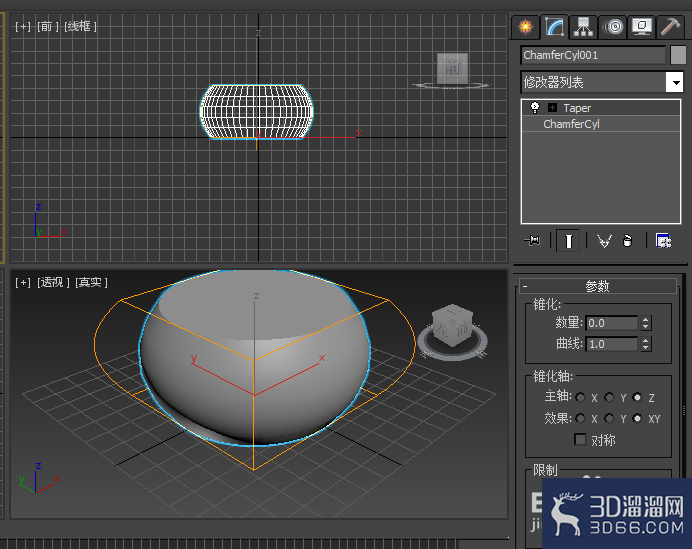
Task: Click the ViewCube in front viewport
Action: (452, 68)
